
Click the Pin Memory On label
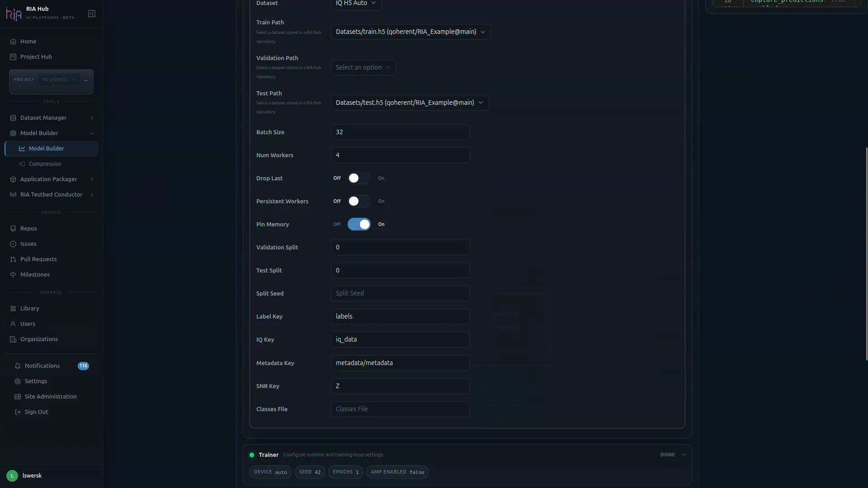381,225
